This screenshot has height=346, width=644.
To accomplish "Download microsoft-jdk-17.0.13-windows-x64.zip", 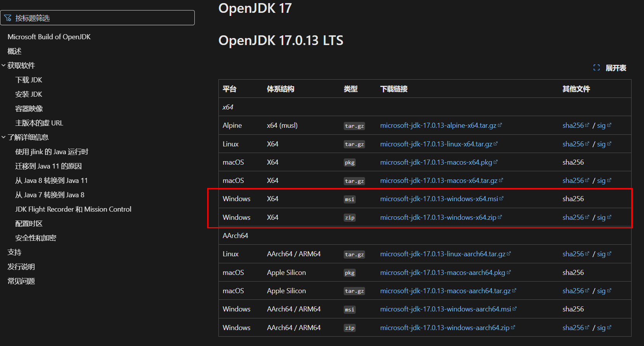I will tap(441, 217).
